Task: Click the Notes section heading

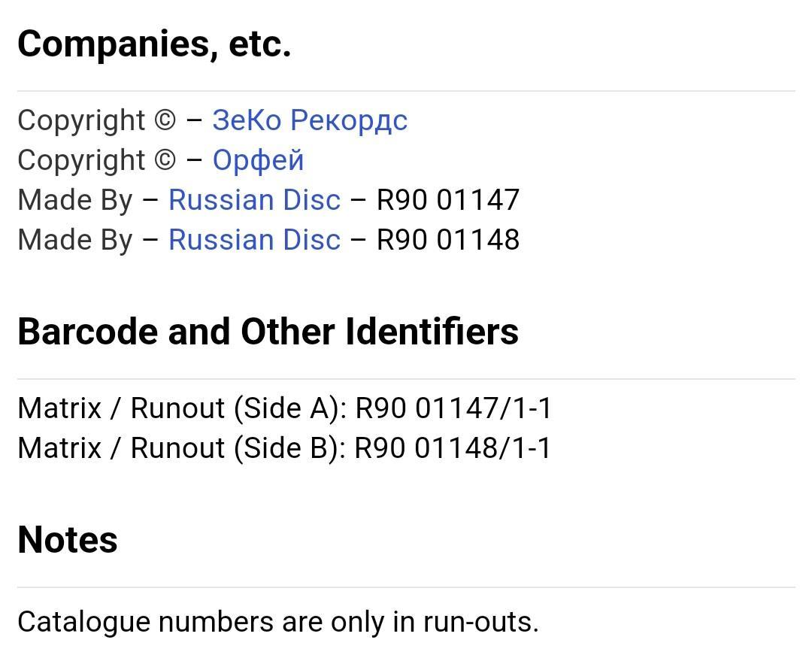Action: 68,540
